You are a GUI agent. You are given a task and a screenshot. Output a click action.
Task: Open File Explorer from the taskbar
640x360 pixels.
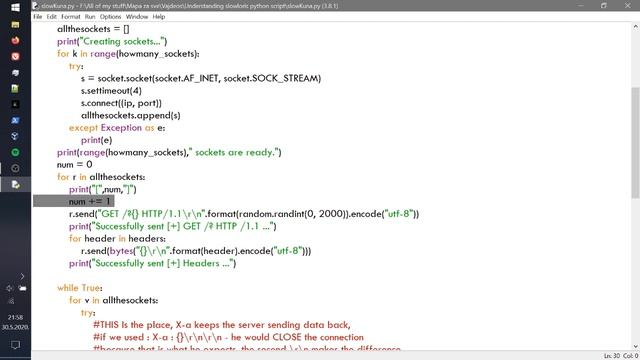coord(15,25)
